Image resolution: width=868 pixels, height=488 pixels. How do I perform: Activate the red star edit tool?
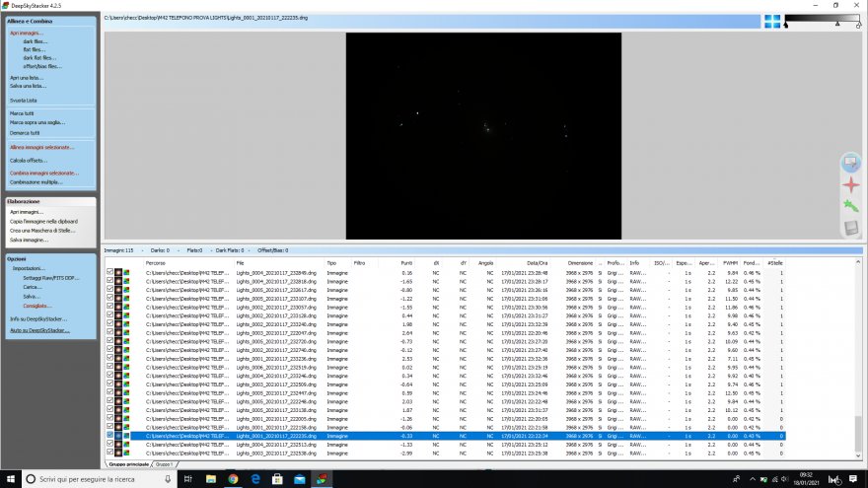850,184
